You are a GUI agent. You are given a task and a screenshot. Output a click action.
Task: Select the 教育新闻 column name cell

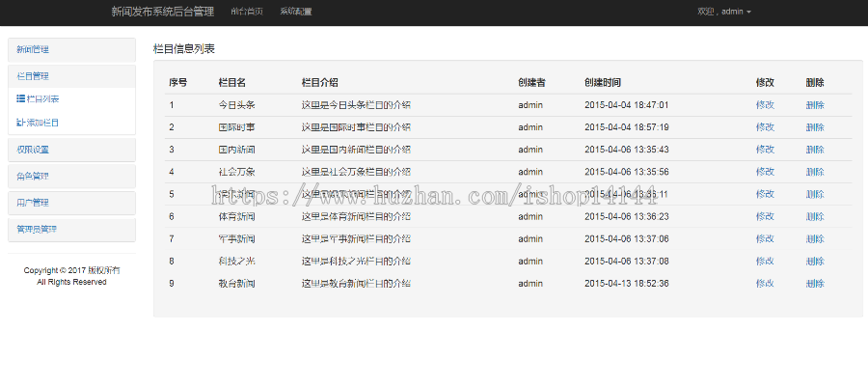[x=237, y=284]
